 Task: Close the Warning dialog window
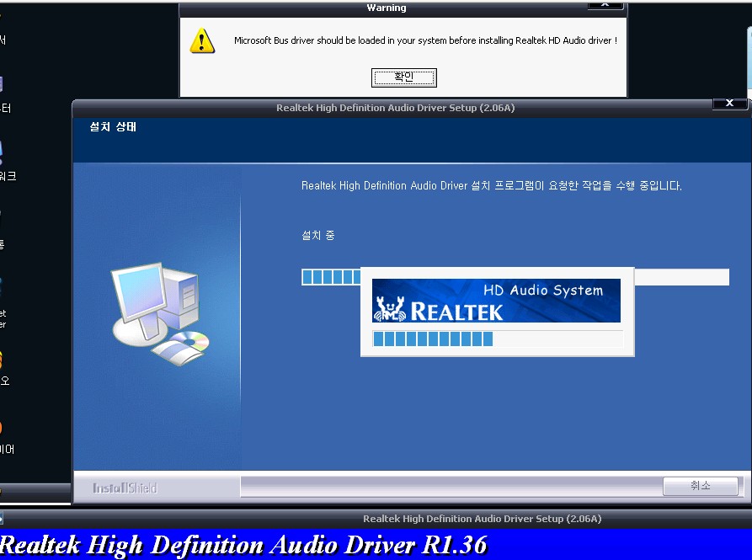(x=605, y=5)
